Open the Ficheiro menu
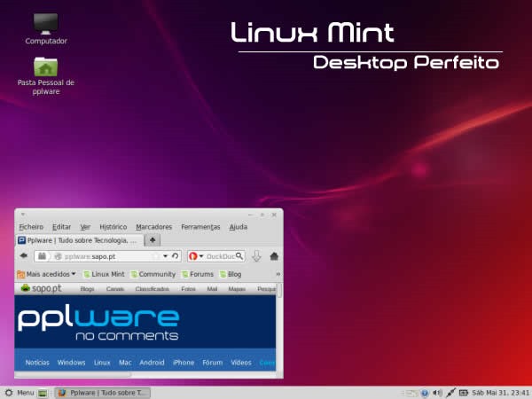 pyautogui.click(x=31, y=227)
